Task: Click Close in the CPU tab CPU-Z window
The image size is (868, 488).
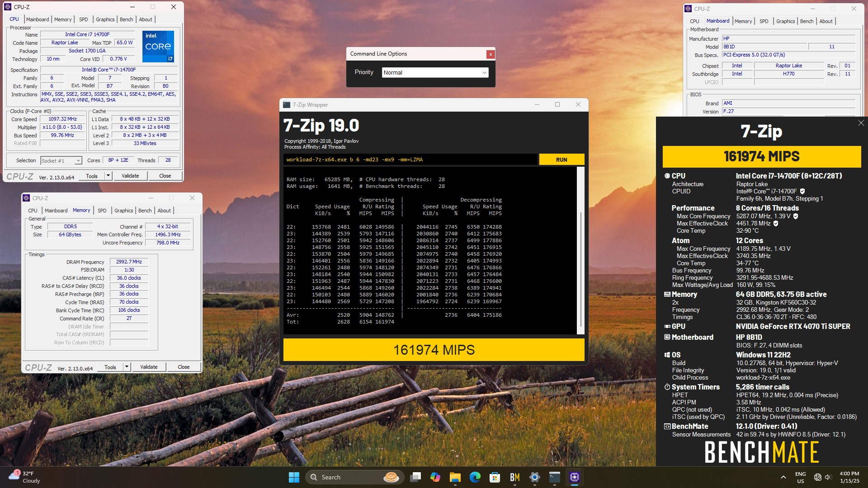Action: tap(165, 176)
